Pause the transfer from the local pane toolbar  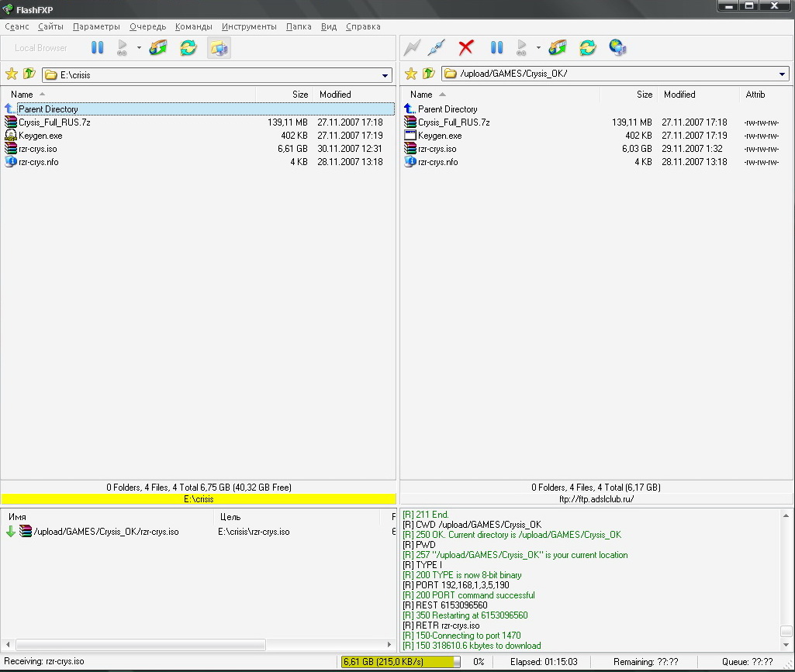(x=98, y=47)
